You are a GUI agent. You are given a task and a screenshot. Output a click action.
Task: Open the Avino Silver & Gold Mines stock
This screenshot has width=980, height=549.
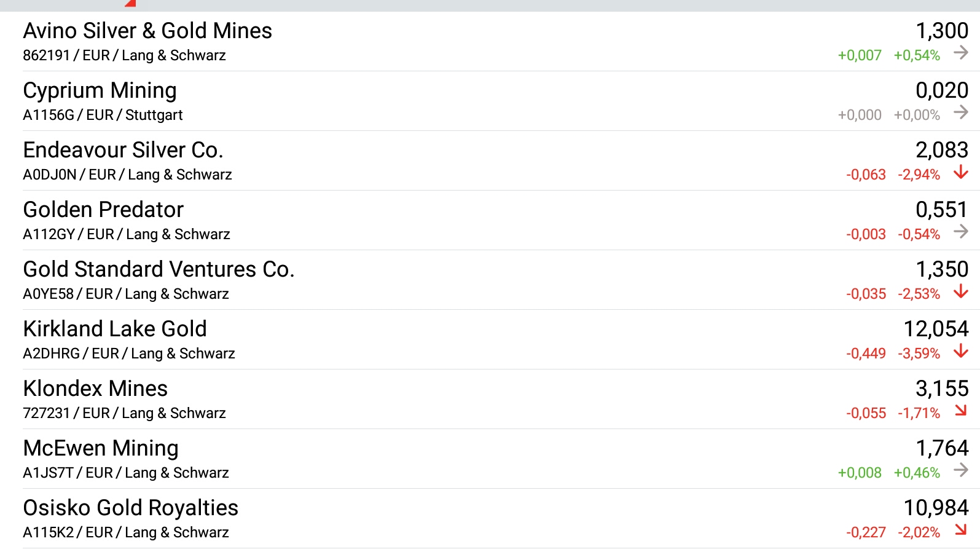coord(147,31)
